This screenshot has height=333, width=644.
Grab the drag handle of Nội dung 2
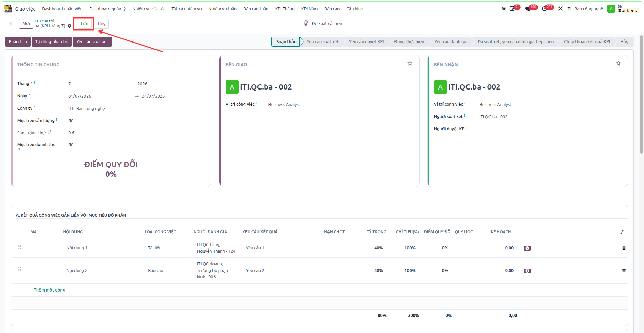point(20,270)
